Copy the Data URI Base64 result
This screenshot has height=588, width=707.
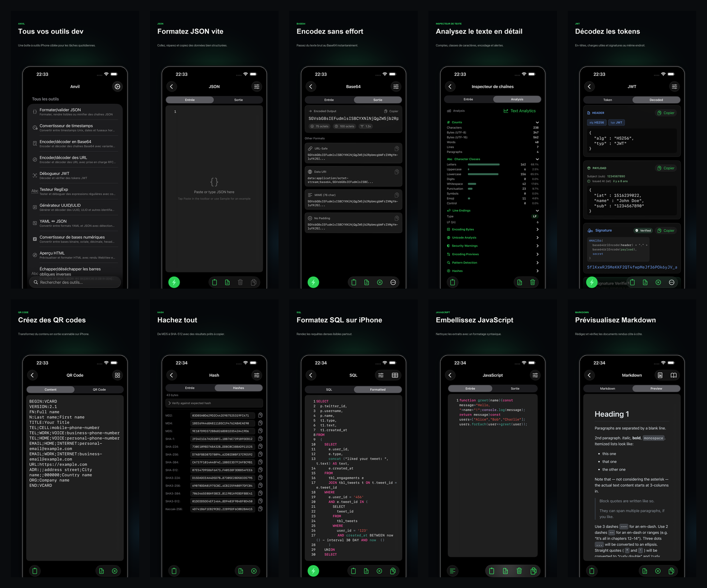tap(396, 172)
